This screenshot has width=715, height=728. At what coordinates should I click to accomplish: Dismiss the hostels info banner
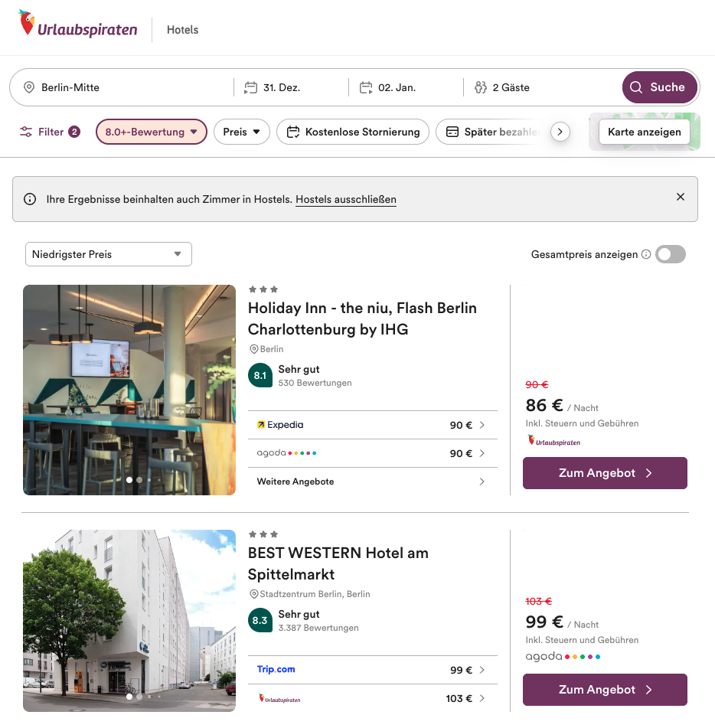tap(681, 197)
